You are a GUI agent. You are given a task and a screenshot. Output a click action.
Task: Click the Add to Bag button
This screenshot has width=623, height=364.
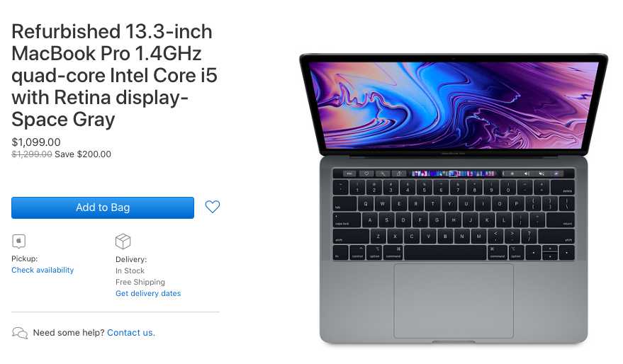103,207
